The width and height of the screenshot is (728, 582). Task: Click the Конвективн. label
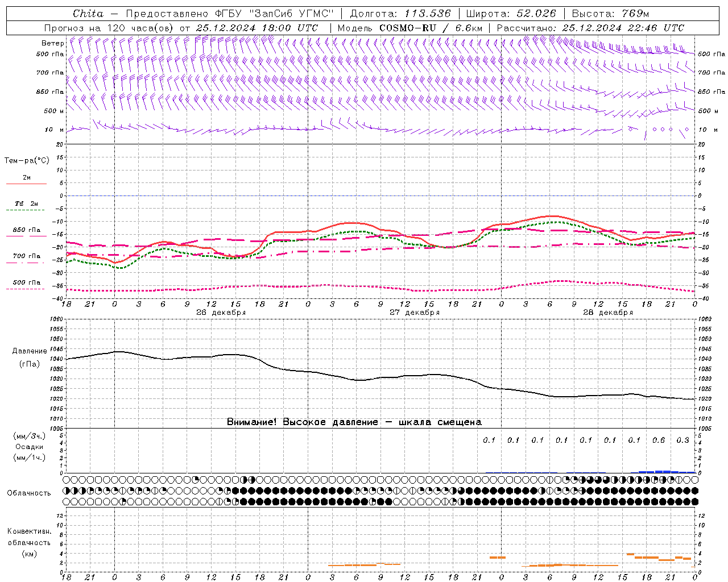tap(29, 531)
